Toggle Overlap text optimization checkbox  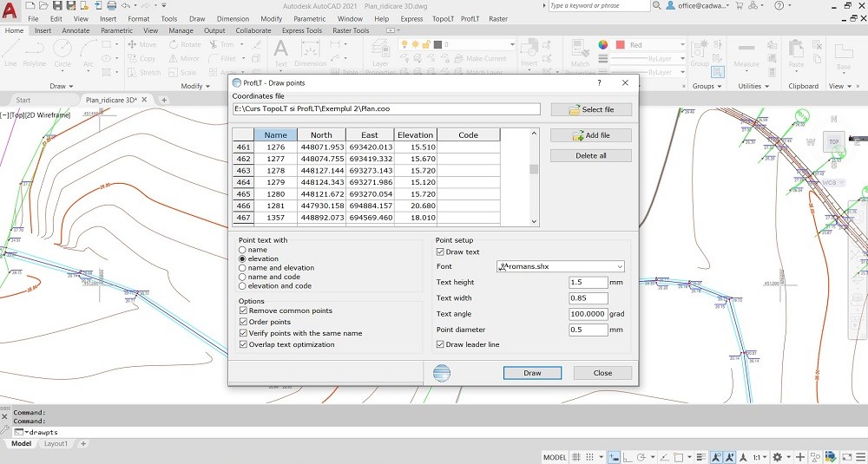tap(243, 344)
